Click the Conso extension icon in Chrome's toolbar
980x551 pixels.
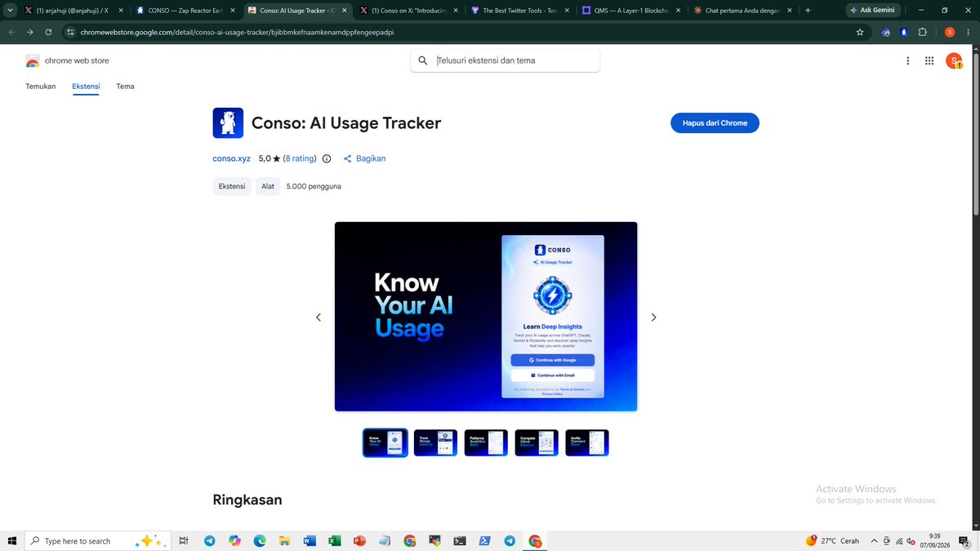[x=904, y=32]
